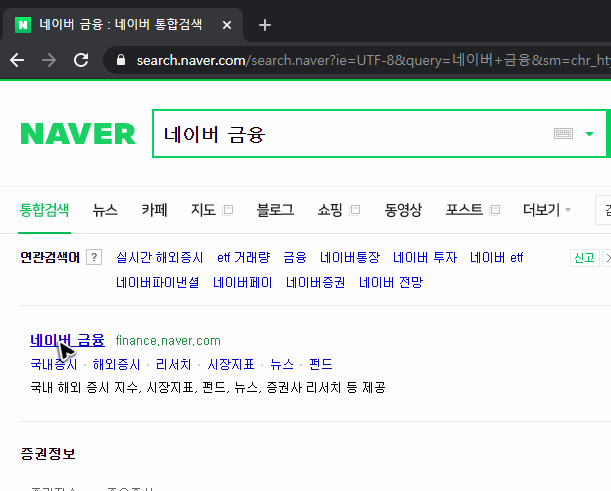Viewport: 611px width, 491px height.
Task: Open the 네이버 금융 result title link
Action: (x=67, y=340)
